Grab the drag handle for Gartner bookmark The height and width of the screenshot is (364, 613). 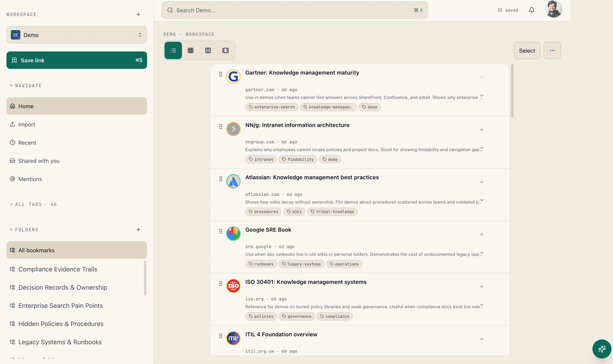tap(221, 74)
